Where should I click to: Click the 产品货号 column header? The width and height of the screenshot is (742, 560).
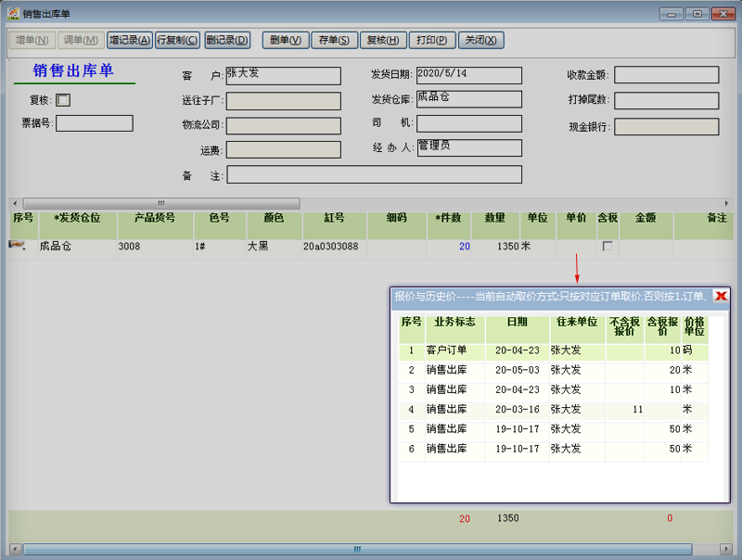[x=155, y=219]
